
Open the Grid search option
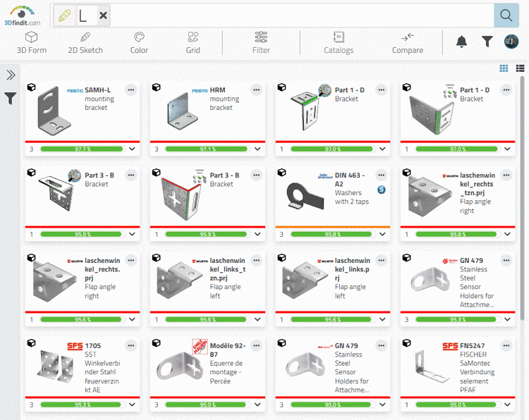click(x=193, y=43)
